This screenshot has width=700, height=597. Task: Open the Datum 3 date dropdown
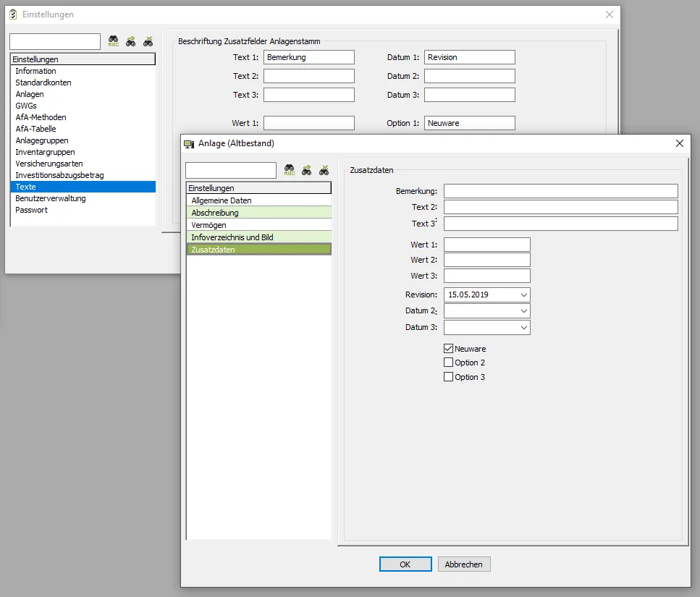click(x=524, y=328)
